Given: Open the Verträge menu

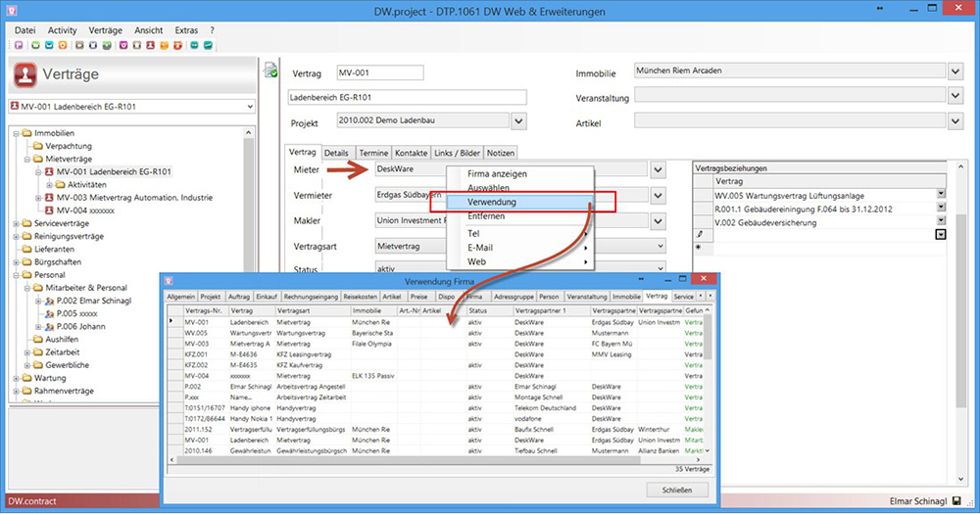Looking at the screenshot, I should [105, 30].
